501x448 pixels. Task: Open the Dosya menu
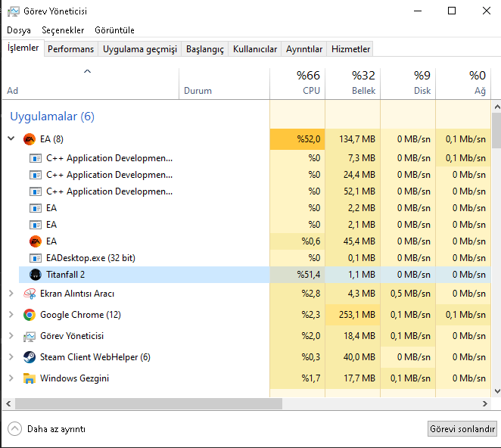point(19,30)
